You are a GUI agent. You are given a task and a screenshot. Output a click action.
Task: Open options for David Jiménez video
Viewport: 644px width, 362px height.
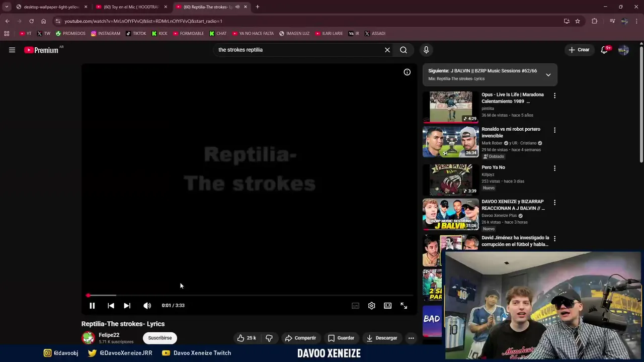coord(554,239)
